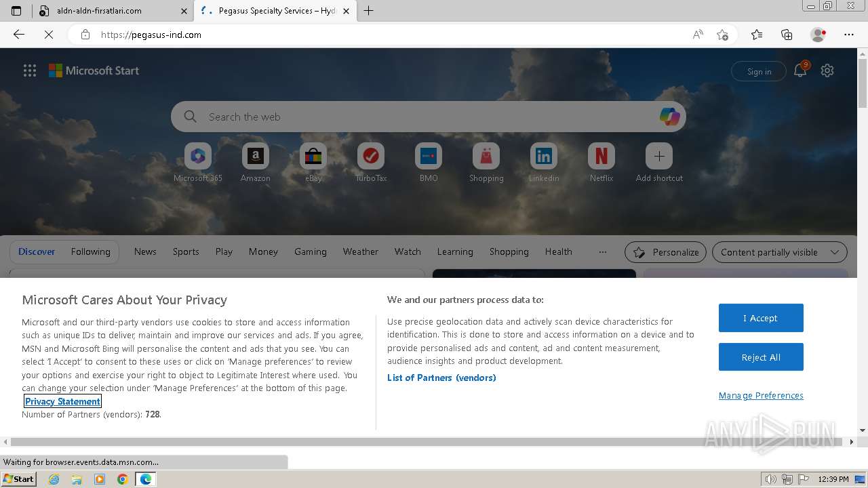The image size is (868, 488).
Task: Open the browser profile icon
Action: [818, 35]
